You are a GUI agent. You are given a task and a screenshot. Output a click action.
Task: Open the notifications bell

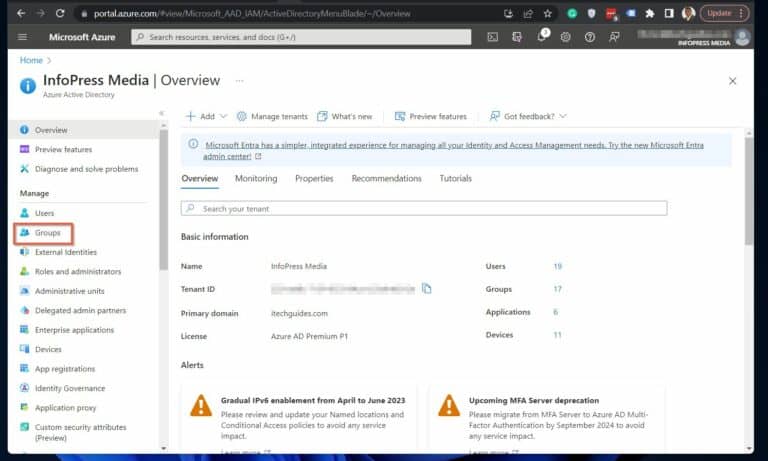click(542, 36)
